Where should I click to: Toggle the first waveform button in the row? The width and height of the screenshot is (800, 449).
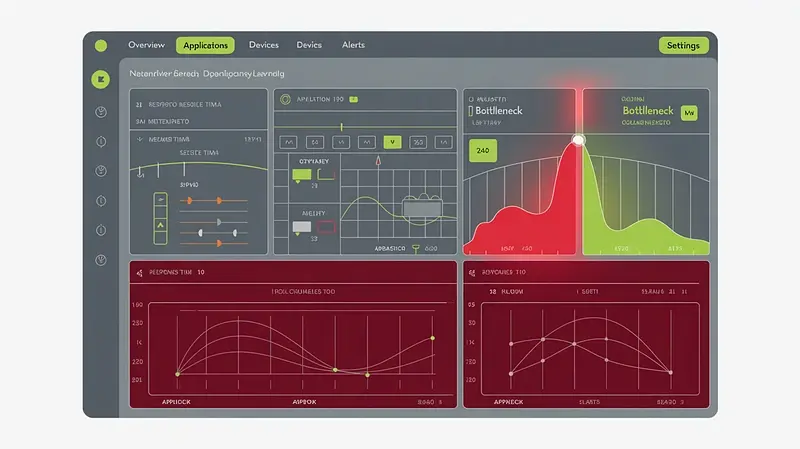(287, 142)
